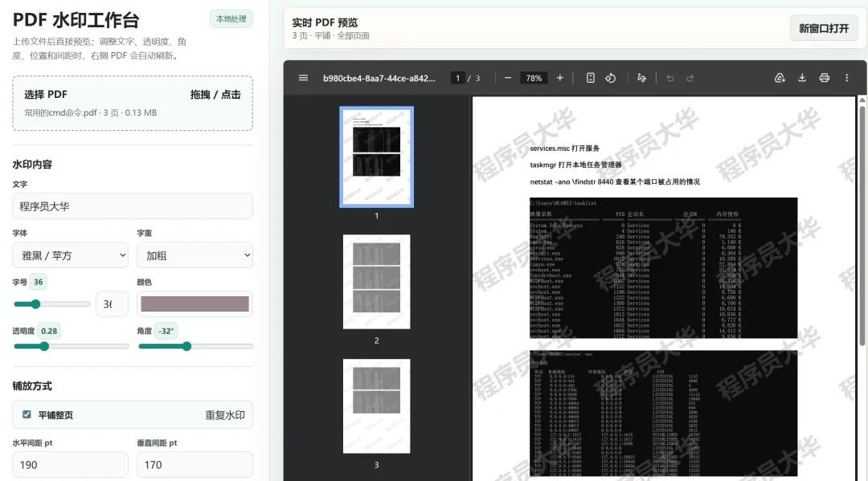Click the 3 页 · 平铺 · 全部页面 status text
Screen dimensions: 868x481
(331, 35)
